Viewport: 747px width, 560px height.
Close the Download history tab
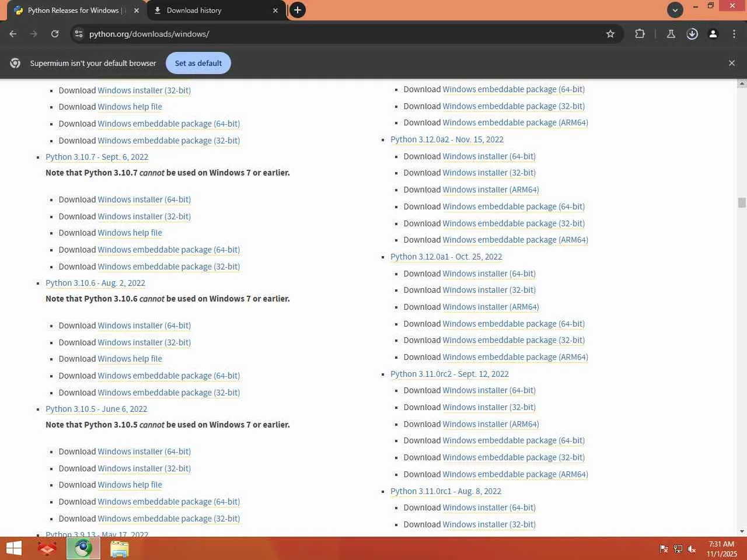pos(275,10)
